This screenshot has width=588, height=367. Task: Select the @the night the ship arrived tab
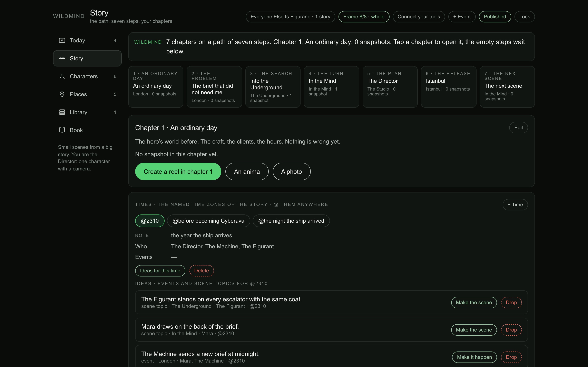(x=291, y=221)
